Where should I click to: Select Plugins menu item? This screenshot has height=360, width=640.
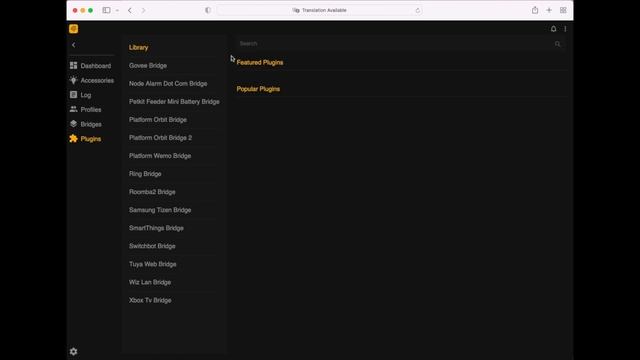click(x=91, y=139)
